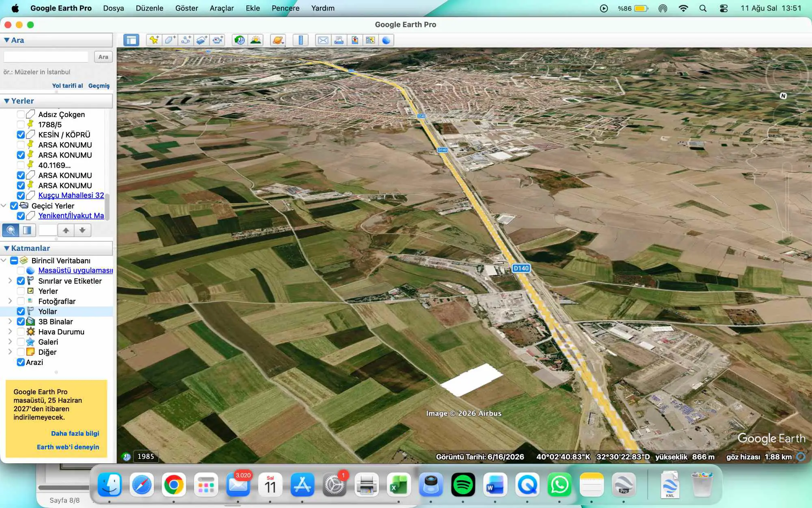Viewport: 812px width, 508px height.
Task: Toggle the sidebar panel toolbar button
Action: (x=131, y=40)
